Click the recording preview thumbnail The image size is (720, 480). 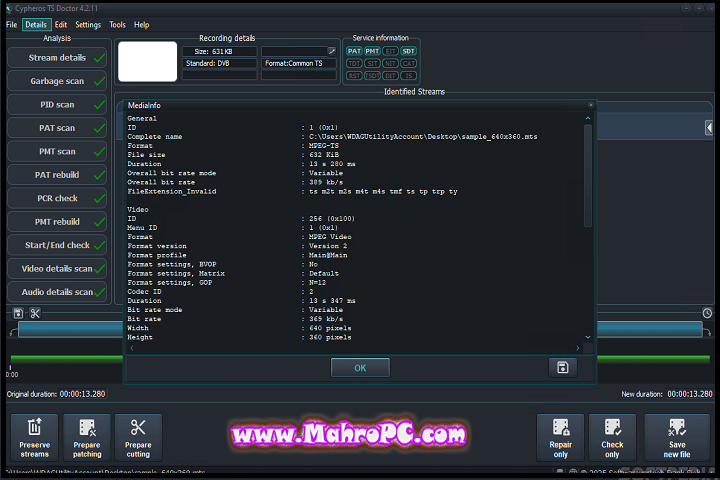click(147, 62)
